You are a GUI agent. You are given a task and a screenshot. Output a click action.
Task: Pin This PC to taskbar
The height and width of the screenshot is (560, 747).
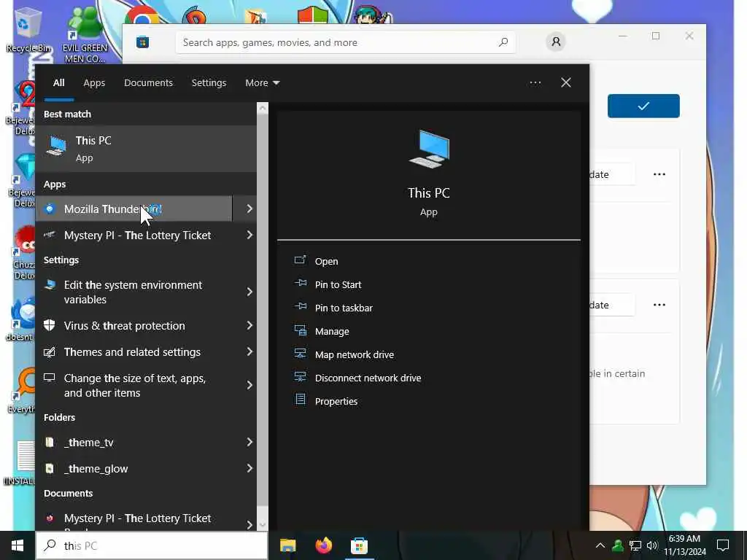(x=344, y=308)
